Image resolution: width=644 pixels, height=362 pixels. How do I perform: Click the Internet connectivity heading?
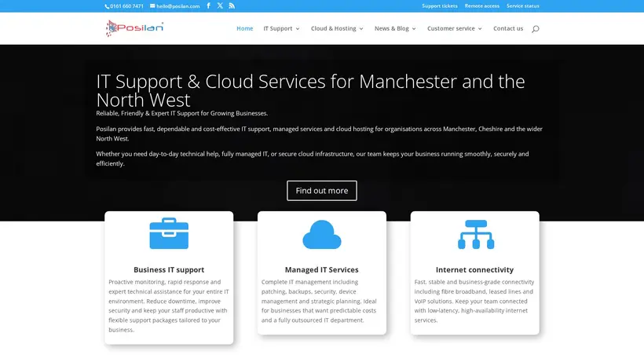pos(475,269)
